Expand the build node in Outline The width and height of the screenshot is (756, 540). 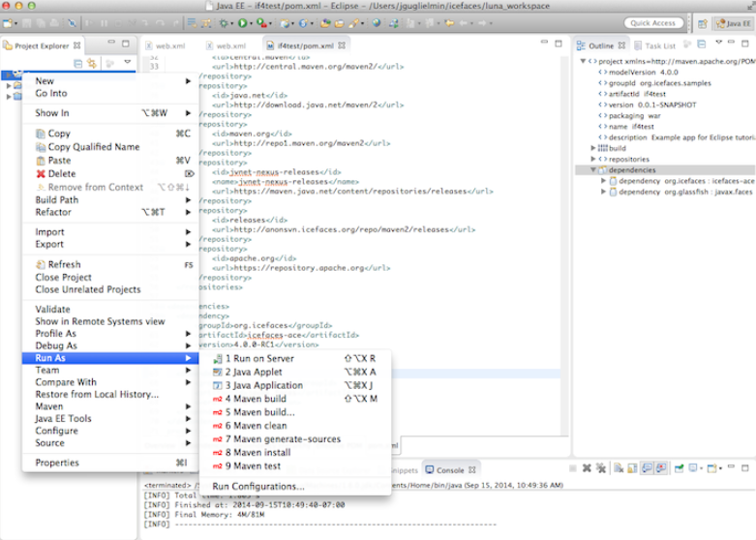592,148
